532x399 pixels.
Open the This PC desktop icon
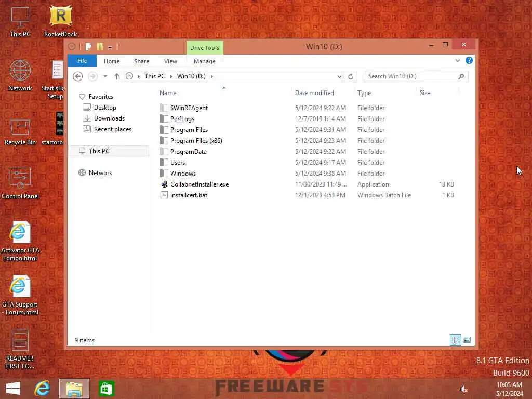click(20, 21)
